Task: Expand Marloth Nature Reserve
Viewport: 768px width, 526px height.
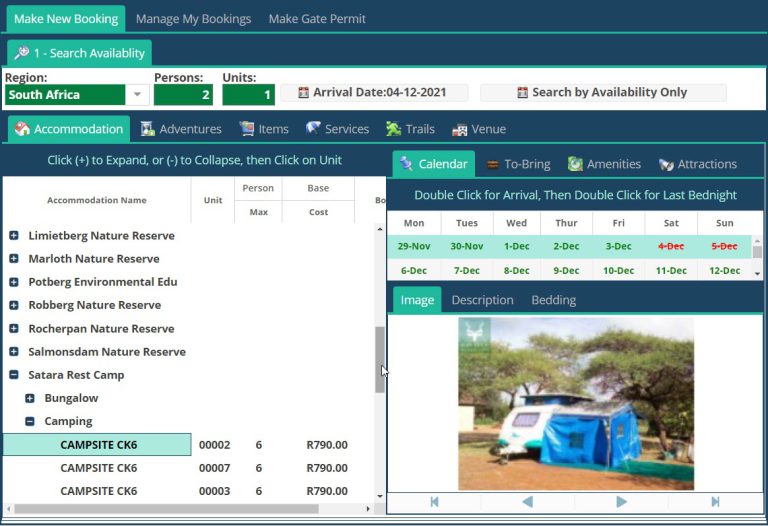Action: coord(14,259)
